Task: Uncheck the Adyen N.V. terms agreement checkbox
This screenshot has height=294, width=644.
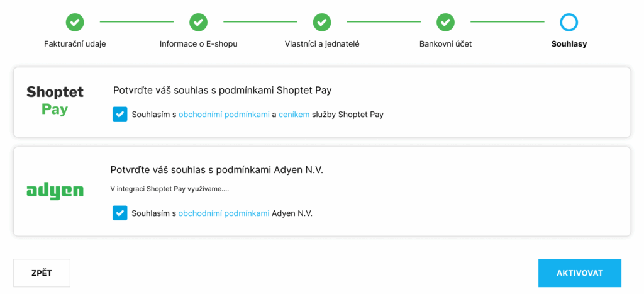Action: (120, 213)
